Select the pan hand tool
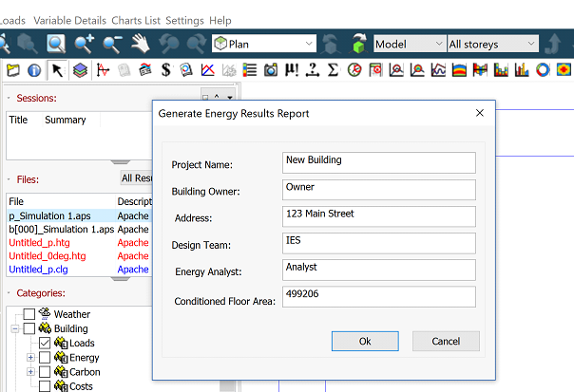Viewport: 574px width, 392px height. coord(141,44)
